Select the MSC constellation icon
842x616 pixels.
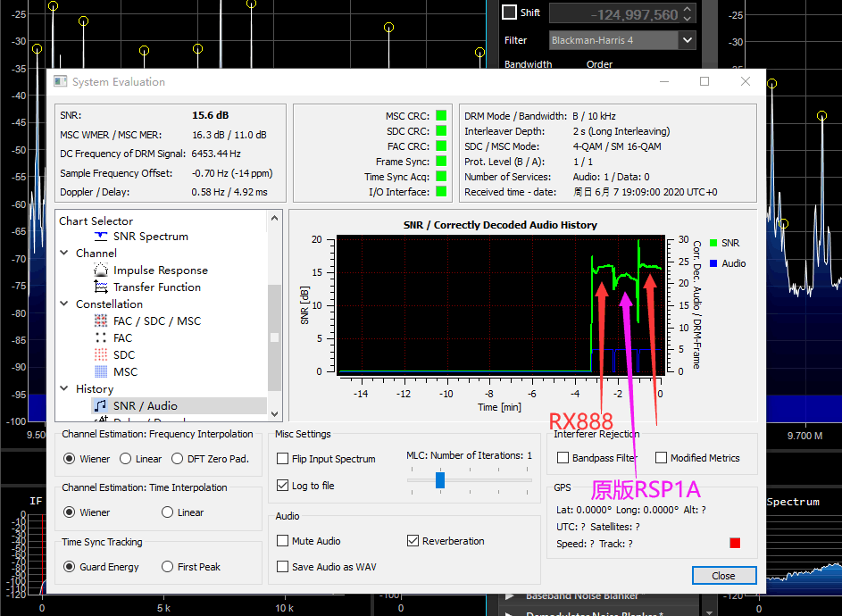pos(101,372)
